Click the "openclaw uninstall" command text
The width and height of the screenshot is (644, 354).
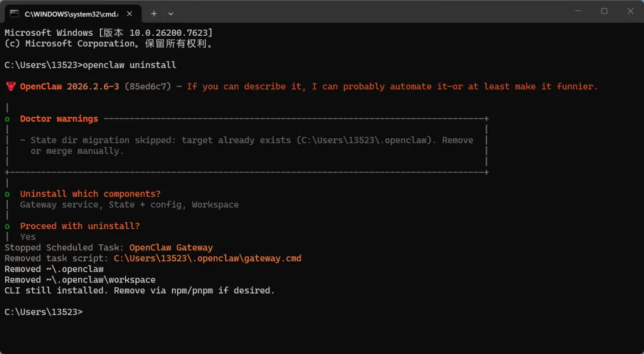(129, 65)
